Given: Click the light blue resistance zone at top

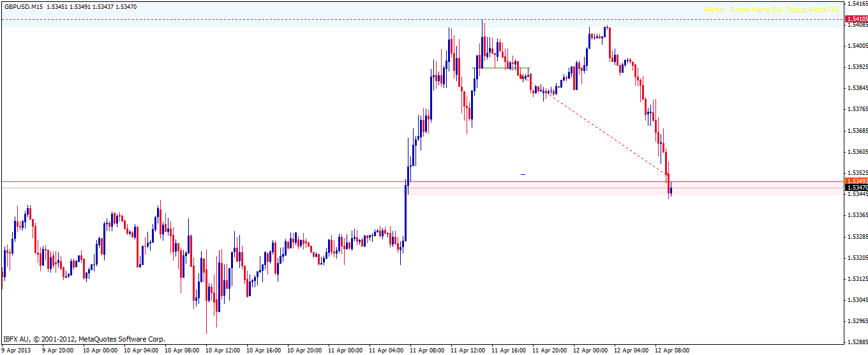Looking at the screenshot, I should [383, 11].
